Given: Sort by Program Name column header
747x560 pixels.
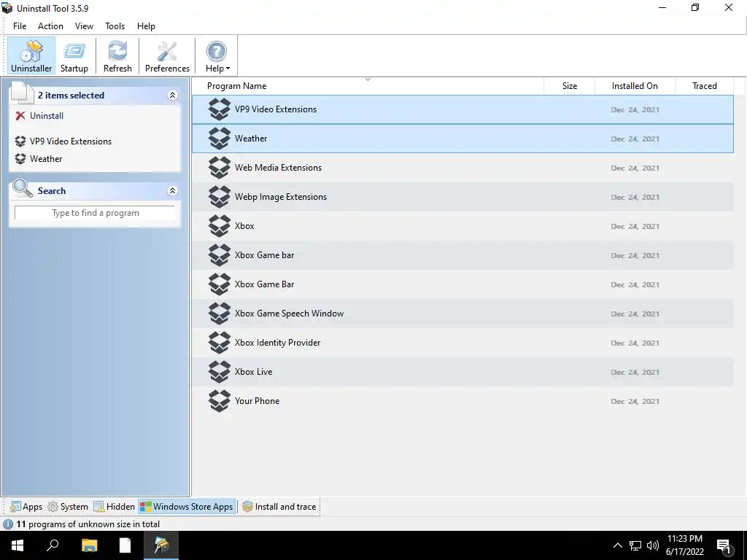Looking at the screenshot, I should 368,86.
